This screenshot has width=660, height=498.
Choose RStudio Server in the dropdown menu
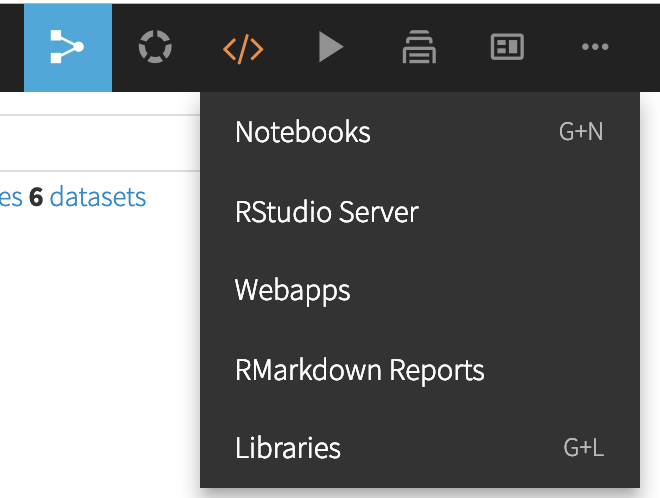tap(420, 211)
